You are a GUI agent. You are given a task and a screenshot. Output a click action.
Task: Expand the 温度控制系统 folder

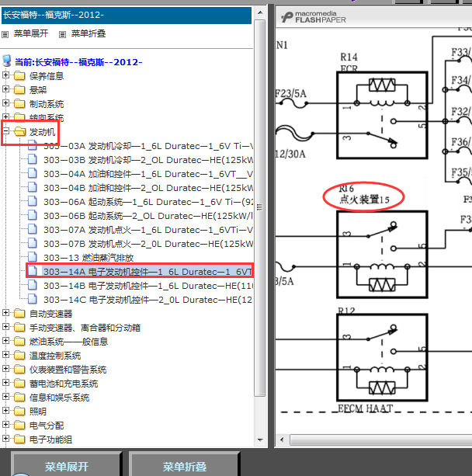coord(5,354)
